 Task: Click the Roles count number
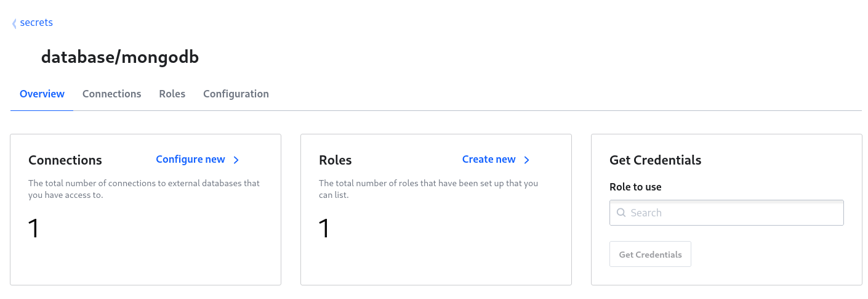click(324, 229)
